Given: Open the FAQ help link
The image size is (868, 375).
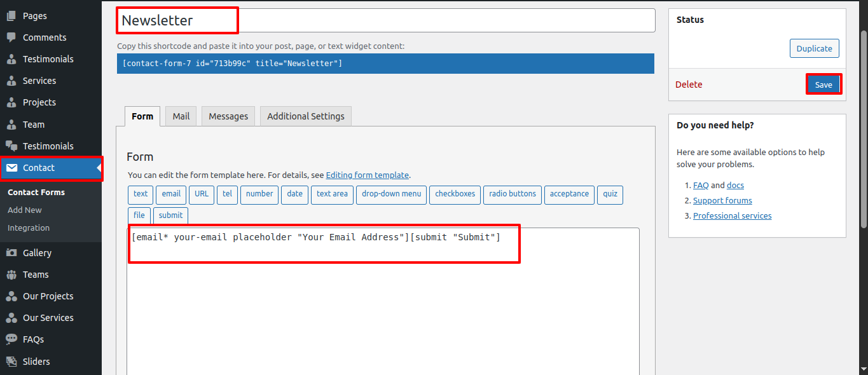Looking at the screenshot, I should click(701, 186).
